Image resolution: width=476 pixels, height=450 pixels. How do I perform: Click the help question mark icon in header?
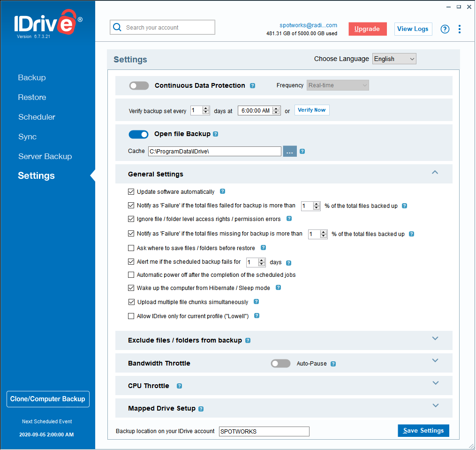click(x=445, y=29)
